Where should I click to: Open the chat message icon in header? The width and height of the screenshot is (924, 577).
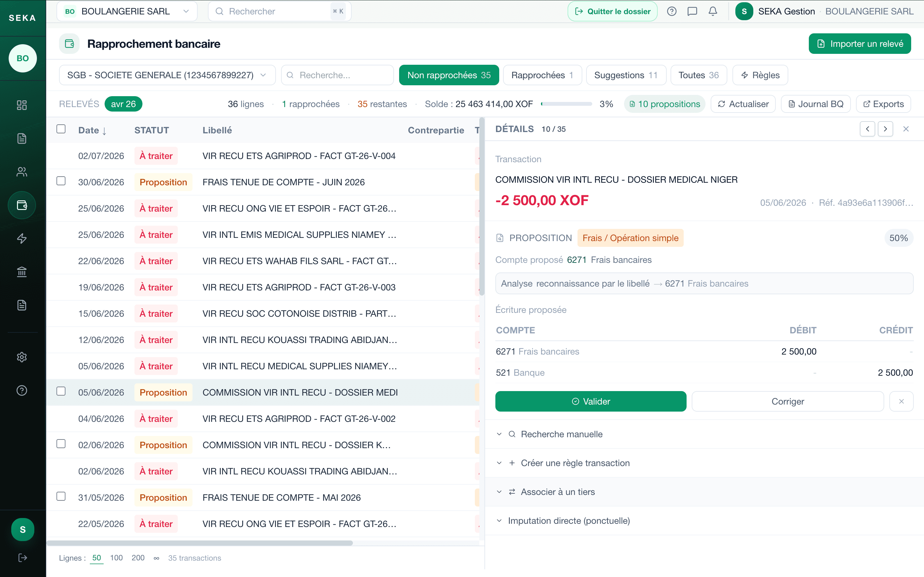point(692,12)
